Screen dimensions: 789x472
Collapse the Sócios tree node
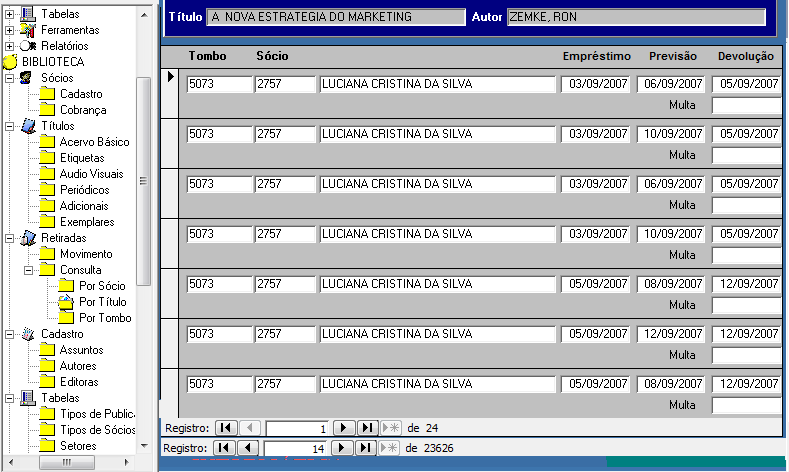click(x=9, y=78)
